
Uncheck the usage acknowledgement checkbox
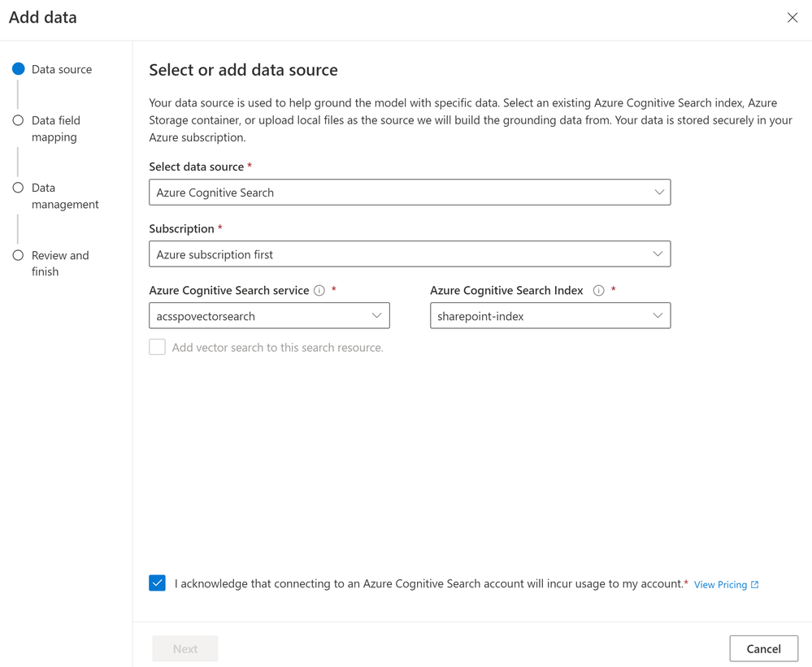pos(158,583)
